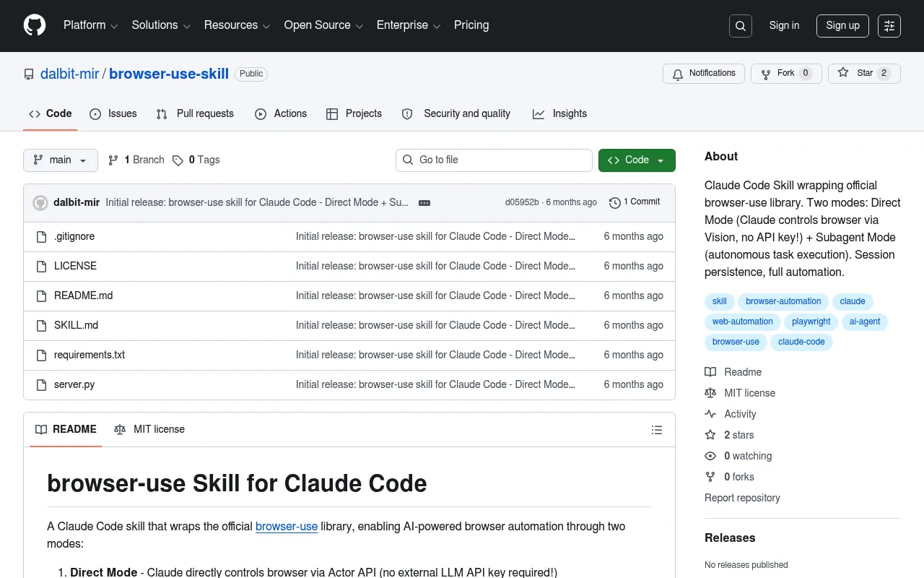Switch to the Pull requests tab
The width and height of the screenshot is (924, 578).
click(196, 114)
